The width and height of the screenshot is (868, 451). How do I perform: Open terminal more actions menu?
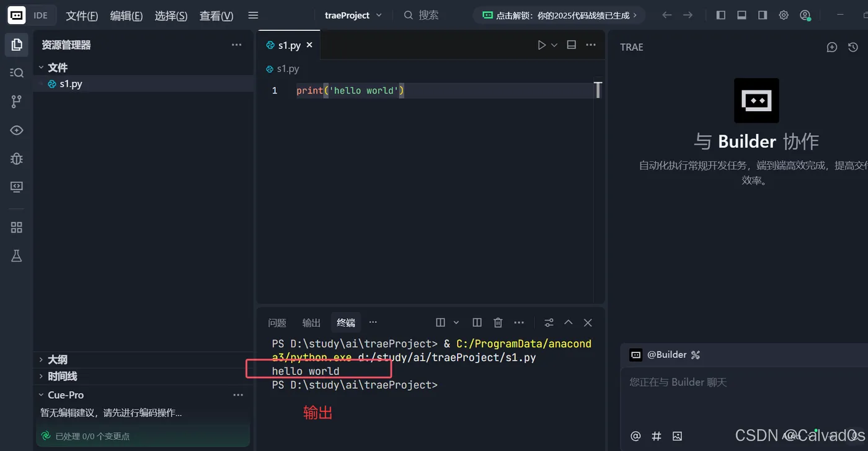pyautogui.click(x=520, y=323)
